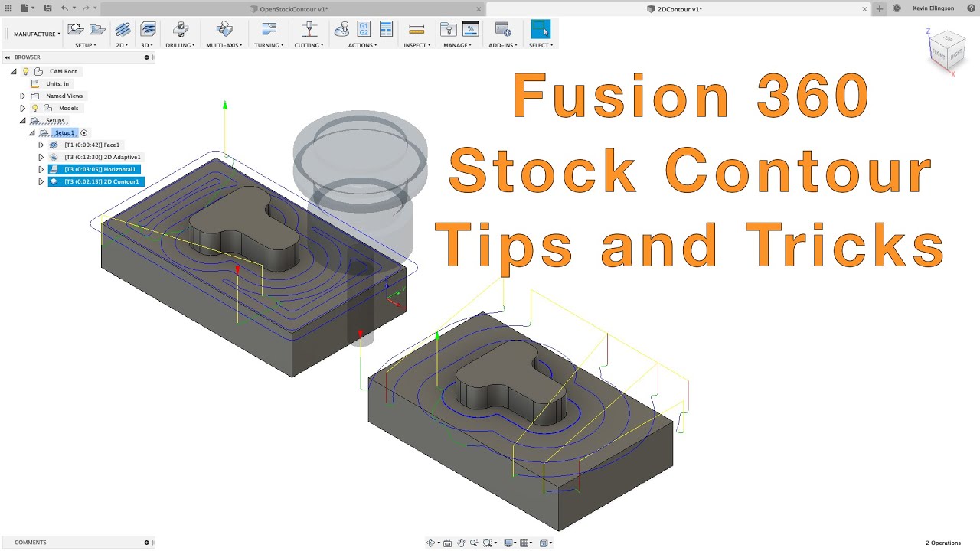Open Display Settings monitor icon
Viewport: 980px width, 551px height.
508,543
